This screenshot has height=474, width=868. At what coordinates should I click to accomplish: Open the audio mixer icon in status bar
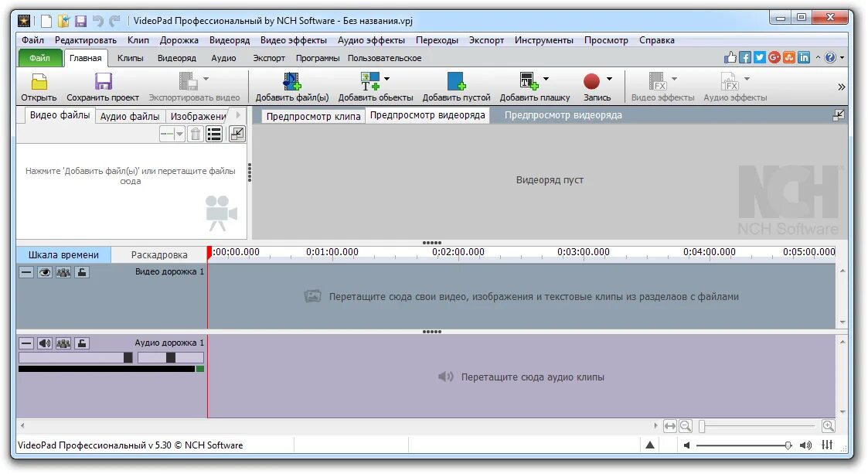[x=827, y=445]
